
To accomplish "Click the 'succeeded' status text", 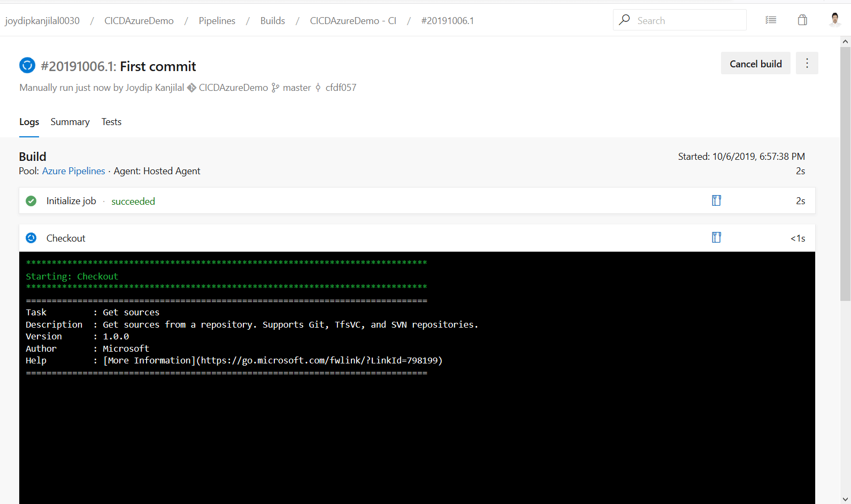I will tap(133, 201).
